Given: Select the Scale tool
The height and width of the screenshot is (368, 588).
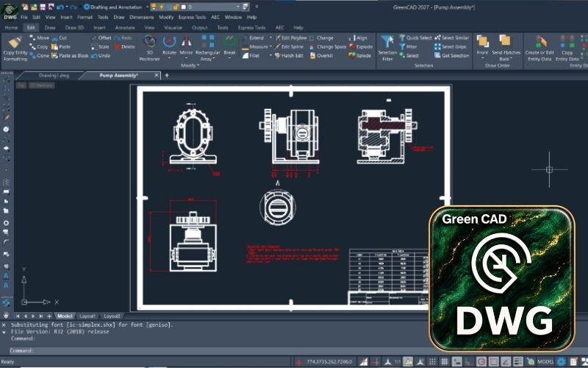Looking at the screenshot, I should pyautogui.click(x=100, y=46).
